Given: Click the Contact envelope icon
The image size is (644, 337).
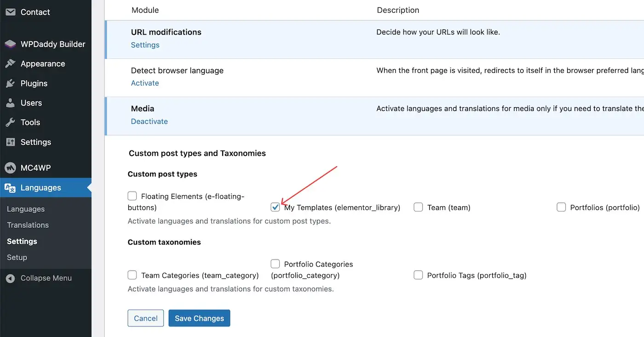Looking at the screenshot, I should pos(10,12).
